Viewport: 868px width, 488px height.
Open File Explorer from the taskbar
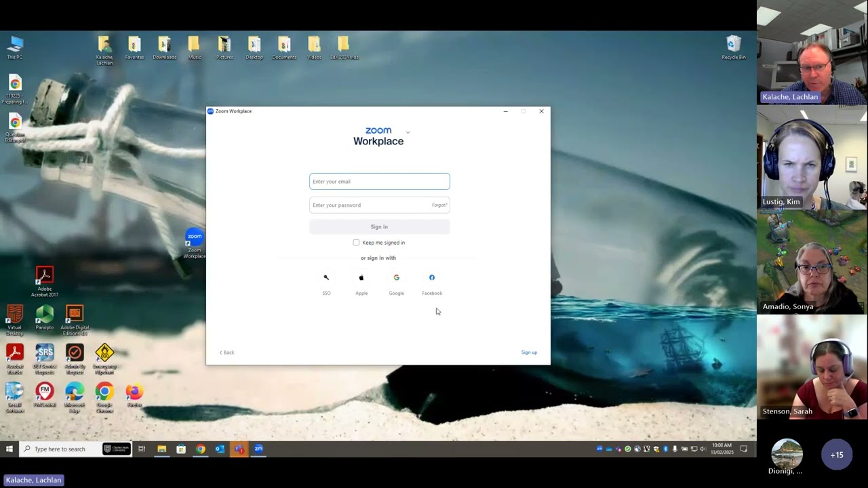point(161,449)
